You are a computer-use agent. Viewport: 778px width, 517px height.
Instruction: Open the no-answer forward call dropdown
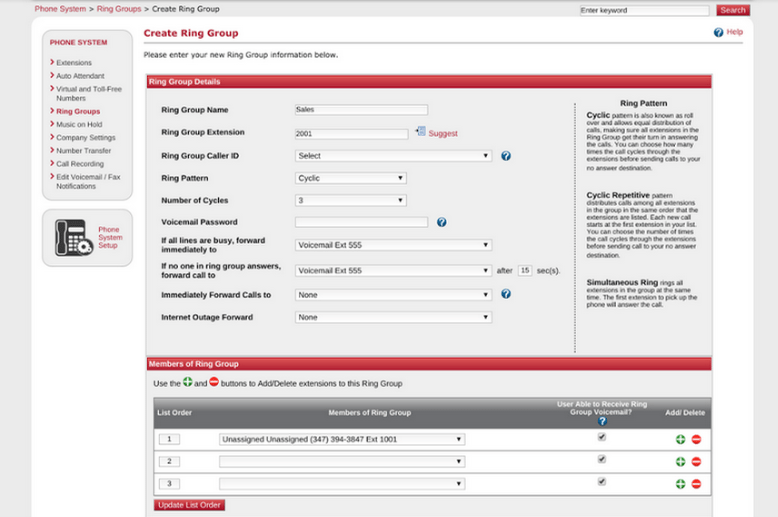pyautogui.click(x=393, y=271)
